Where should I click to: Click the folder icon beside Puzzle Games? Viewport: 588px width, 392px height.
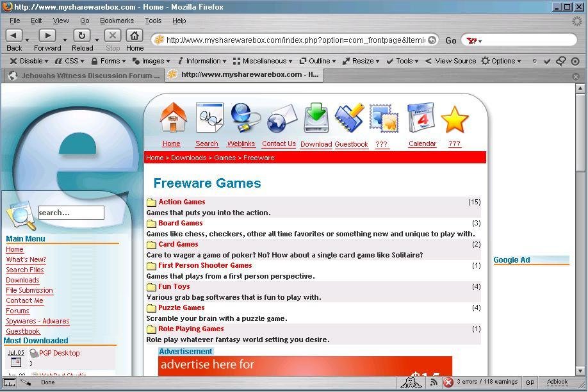(152, 308)
